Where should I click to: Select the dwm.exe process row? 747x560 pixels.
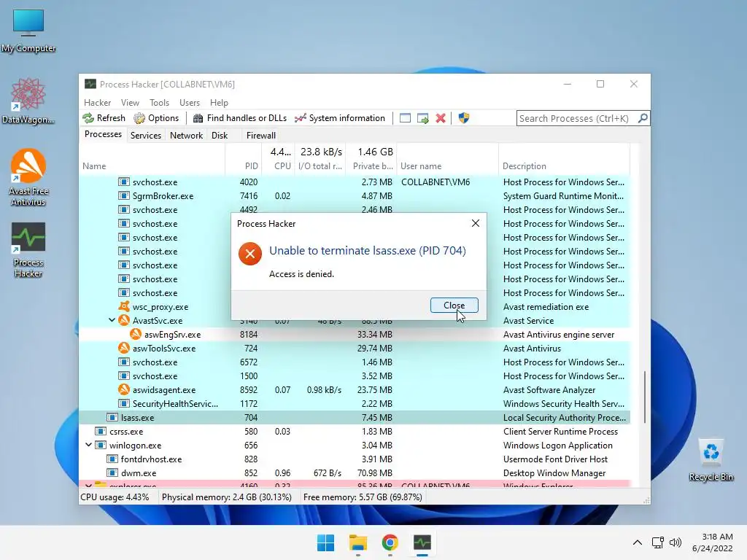355,472
